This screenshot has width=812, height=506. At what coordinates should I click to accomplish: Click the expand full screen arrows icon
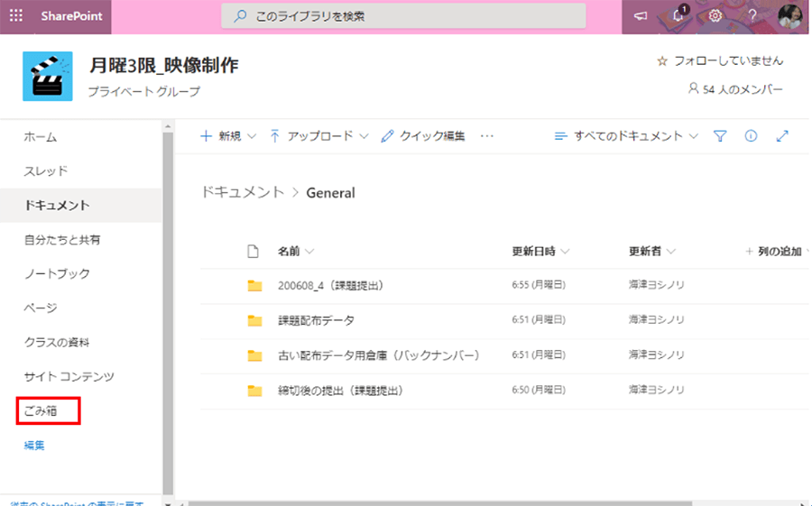pyautogui.click(x=782, y=136)
